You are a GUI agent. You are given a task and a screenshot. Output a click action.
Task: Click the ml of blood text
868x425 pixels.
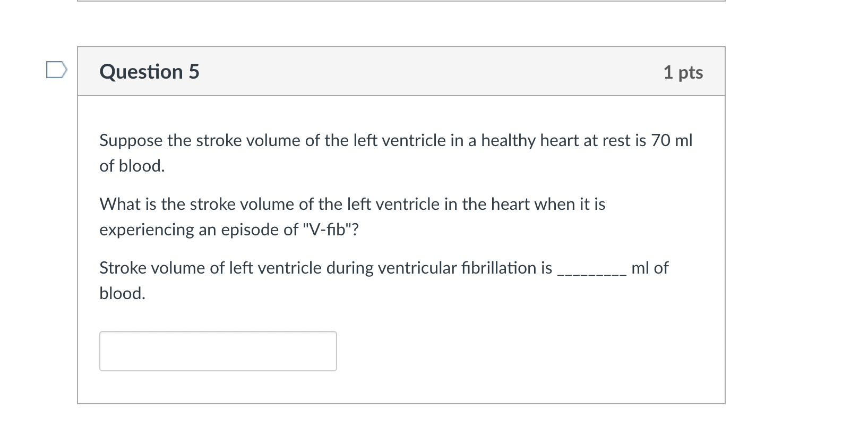[650, 268]
